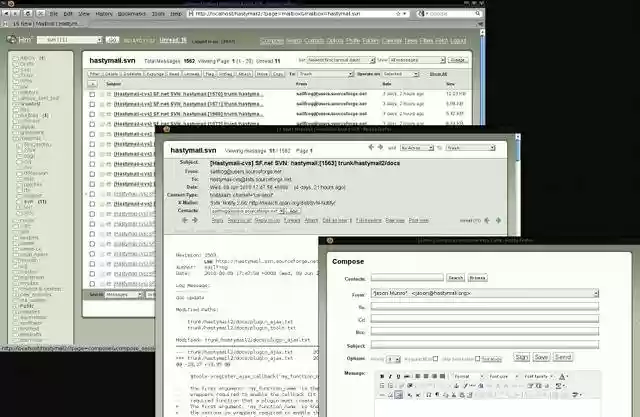This screenshot has height=417, width=640.
Task: Open the From address dropdown in Compose
Action: click(x=484, y=293)
